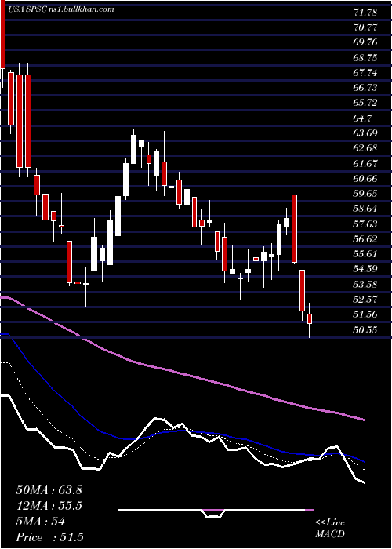
Task: Click price axis label 51.56
Action: pos(365,314)
